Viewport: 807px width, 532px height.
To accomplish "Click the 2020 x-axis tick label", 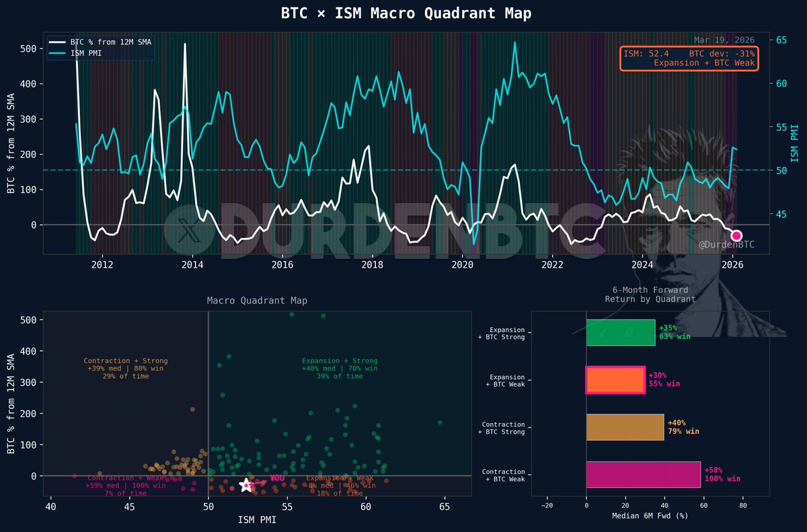I will point(463,265).
